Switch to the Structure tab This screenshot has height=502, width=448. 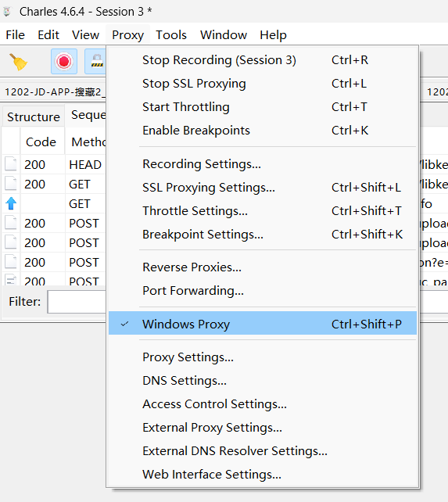tap(34, 117)
